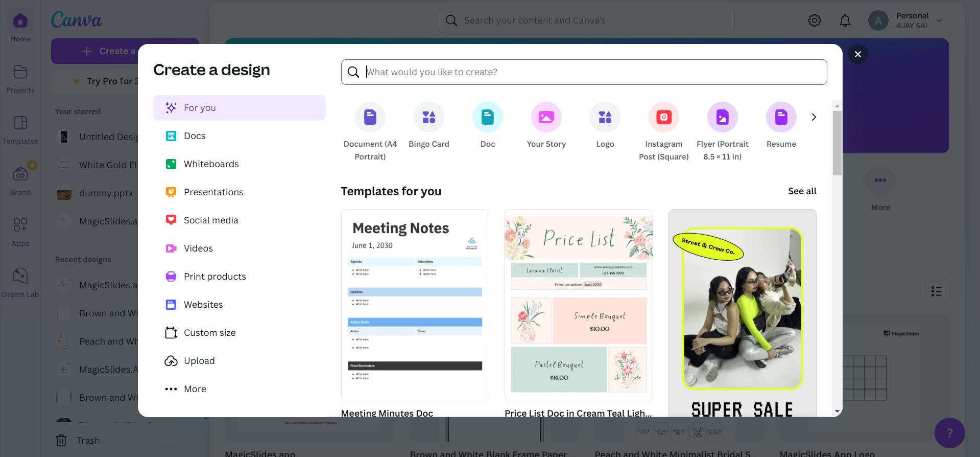Click the account avatar letter A
Viewport: 980px width, 457px height.
[878, 20]
